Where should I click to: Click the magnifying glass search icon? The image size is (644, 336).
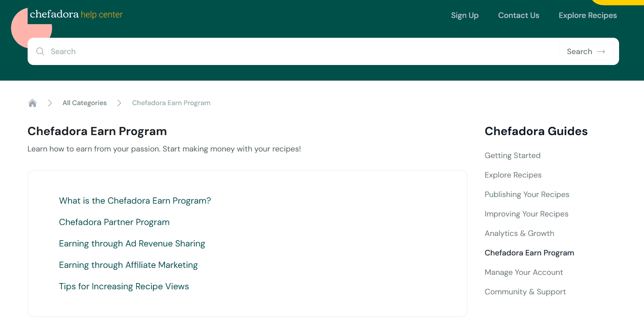(x=40, y=51)
